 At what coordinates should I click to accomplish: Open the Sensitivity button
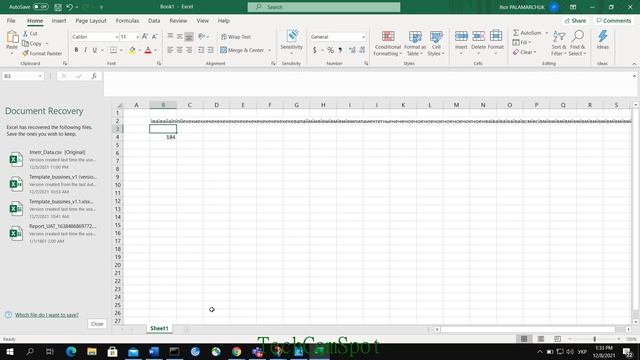(291, 42)
